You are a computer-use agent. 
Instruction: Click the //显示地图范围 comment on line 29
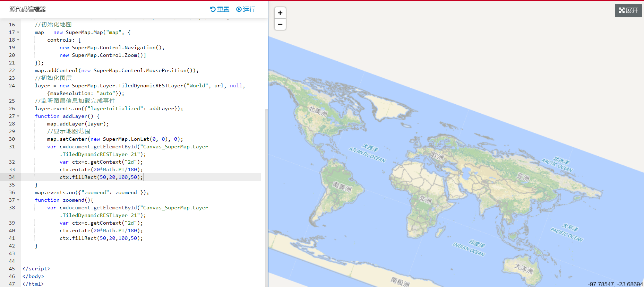(x=69, y=131)
